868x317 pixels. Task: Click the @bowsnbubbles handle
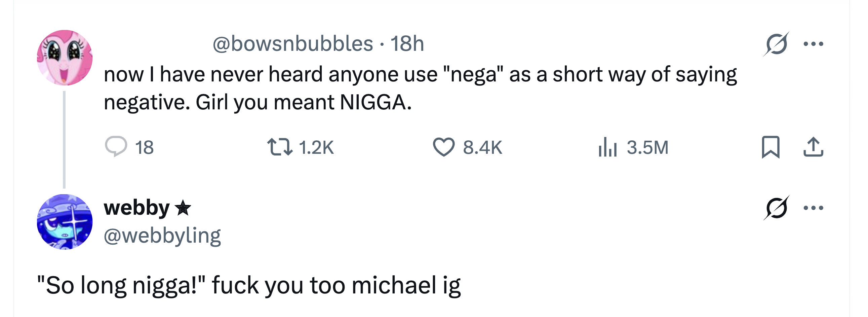pos(292,44)
